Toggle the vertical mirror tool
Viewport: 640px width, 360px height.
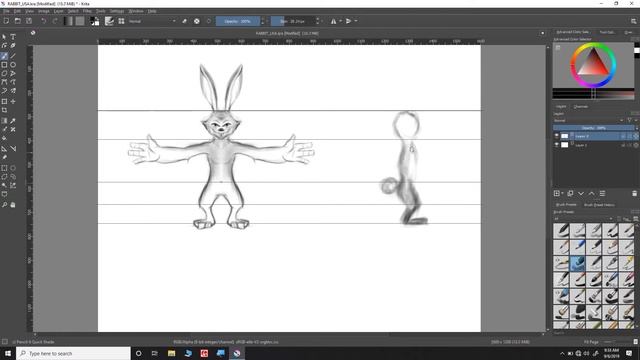click(x=348, y=21)
